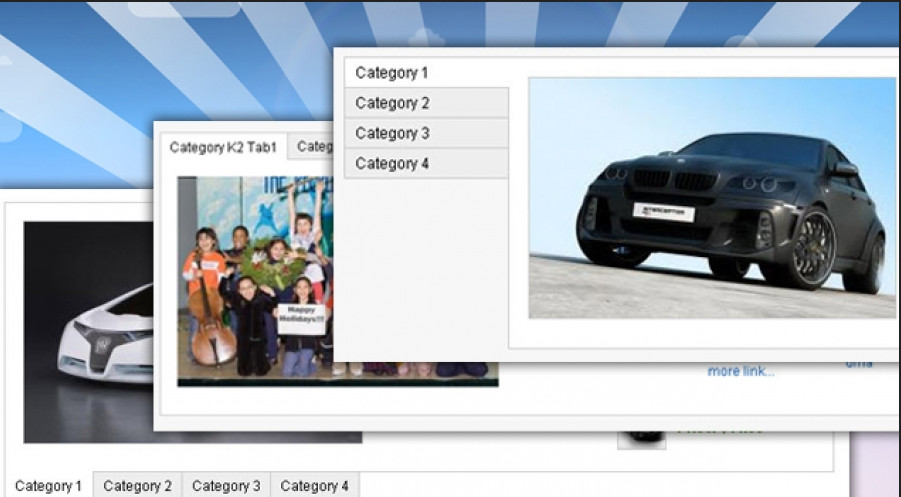Click the children's Happy Holidays group photo
Image resolution: width=901 pixels, height=497 pixels.
coord(256,280)
